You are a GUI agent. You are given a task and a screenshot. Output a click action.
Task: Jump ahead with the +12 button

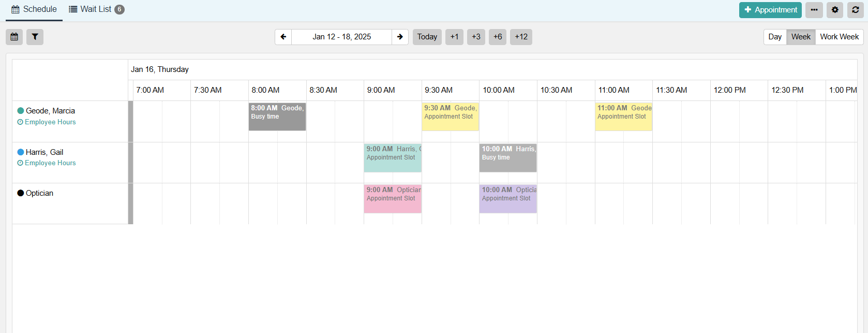pos(521,37)
